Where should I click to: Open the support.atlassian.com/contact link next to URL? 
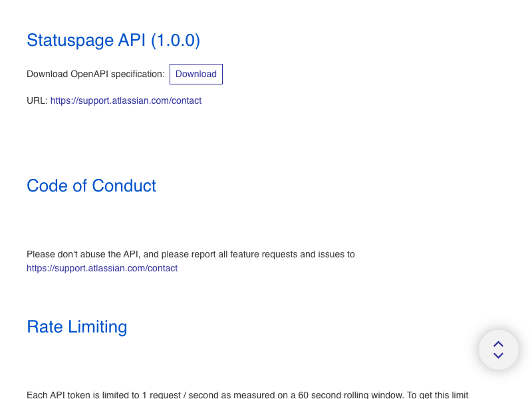pos(126,101)
